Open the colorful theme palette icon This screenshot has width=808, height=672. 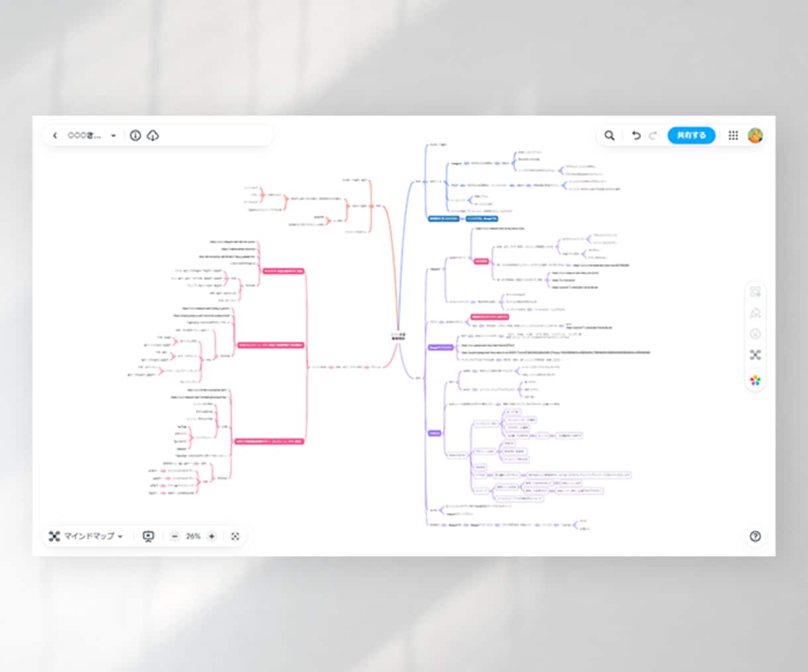point(755,381)
